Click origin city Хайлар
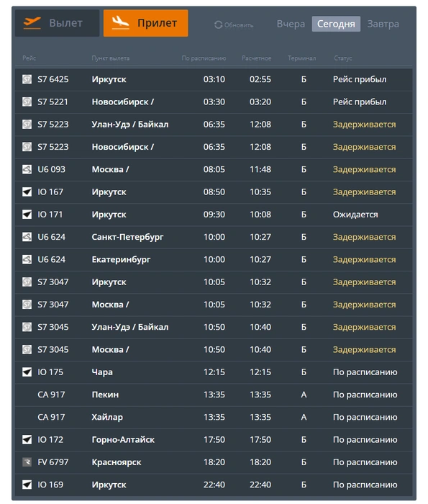Screen dimensions: 428x504 coord(107,417)
